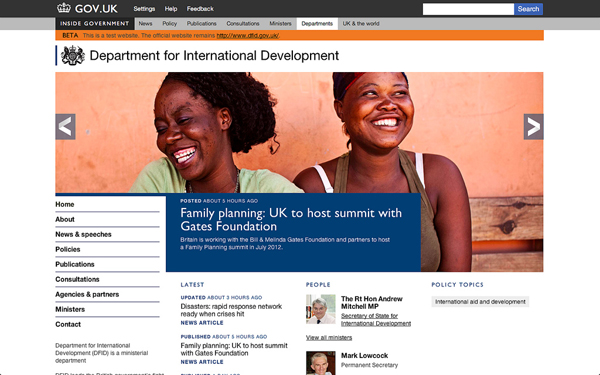
Task: Open Inside Government section label
Action: tap(95, 24)
